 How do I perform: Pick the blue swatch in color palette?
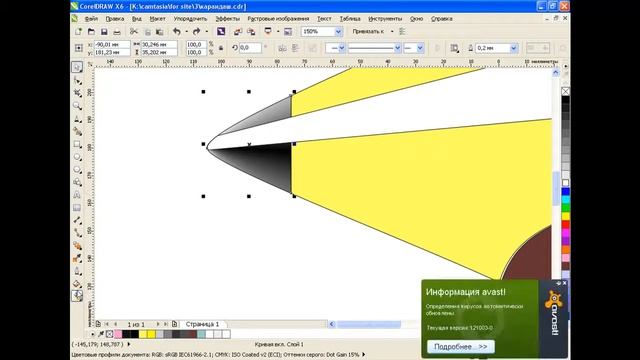pyautogui.click(x=565, y=191)
